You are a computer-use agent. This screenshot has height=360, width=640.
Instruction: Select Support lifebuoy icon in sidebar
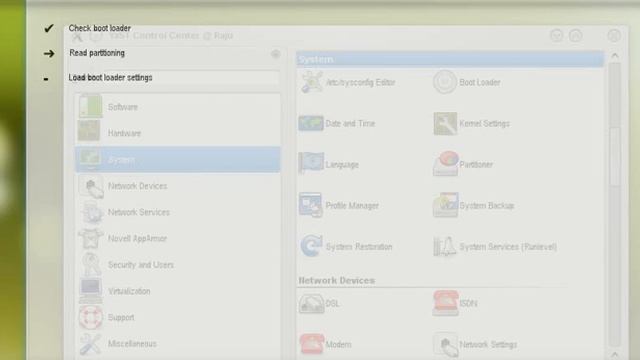(91, 317)
